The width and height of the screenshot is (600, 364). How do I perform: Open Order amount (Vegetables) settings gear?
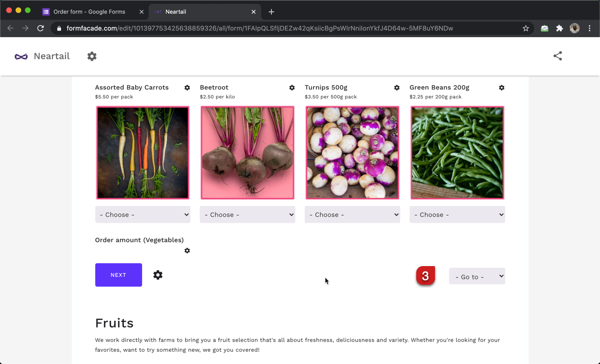pos(187,251)
